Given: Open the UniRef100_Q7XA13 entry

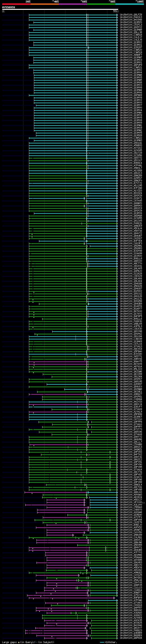Looking at the screenshot, I should [131, 347].
